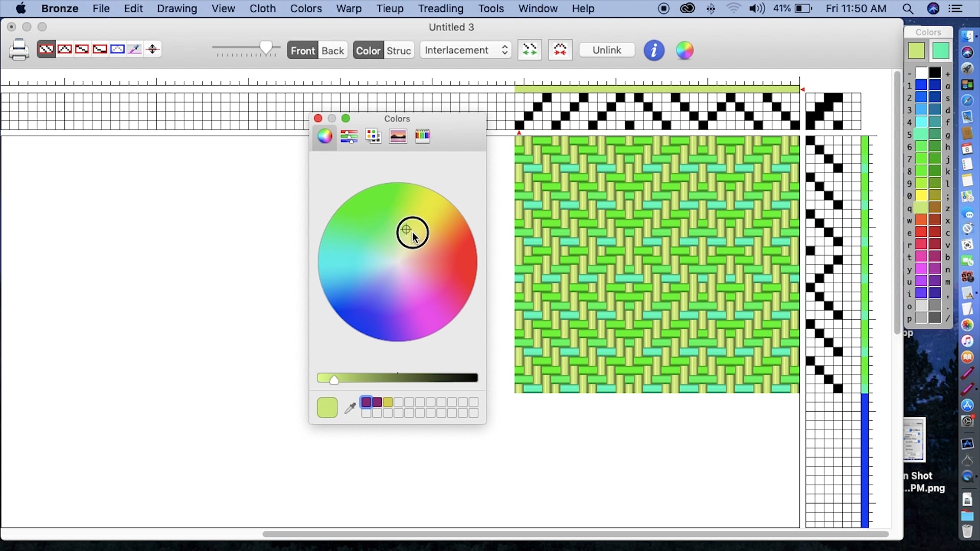
Task: Open Music from the right-side dock
Action: (967, 341)
